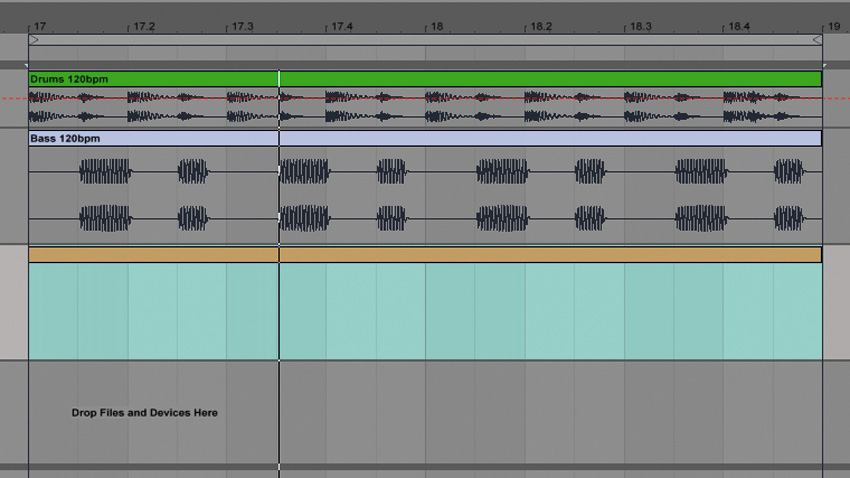Screen dimensions: 850x478
Task: Click 17.3 on the beat ruler
Action: 243,26
